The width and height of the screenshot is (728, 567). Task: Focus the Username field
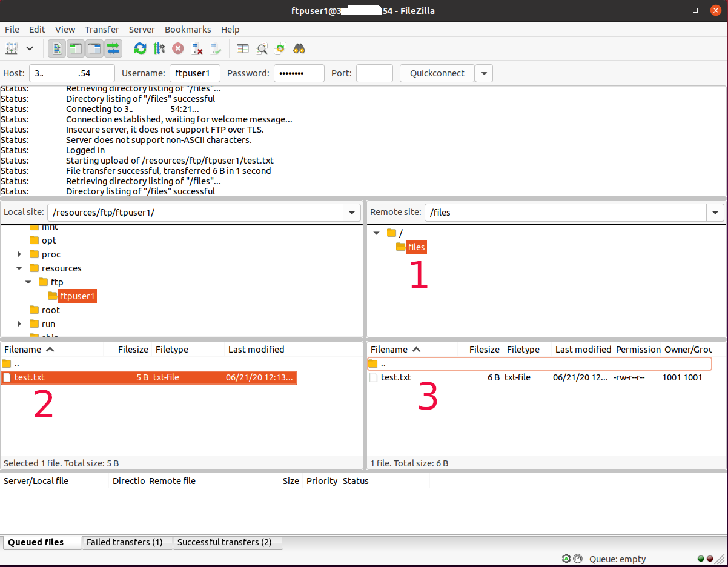tap(194, 73)
